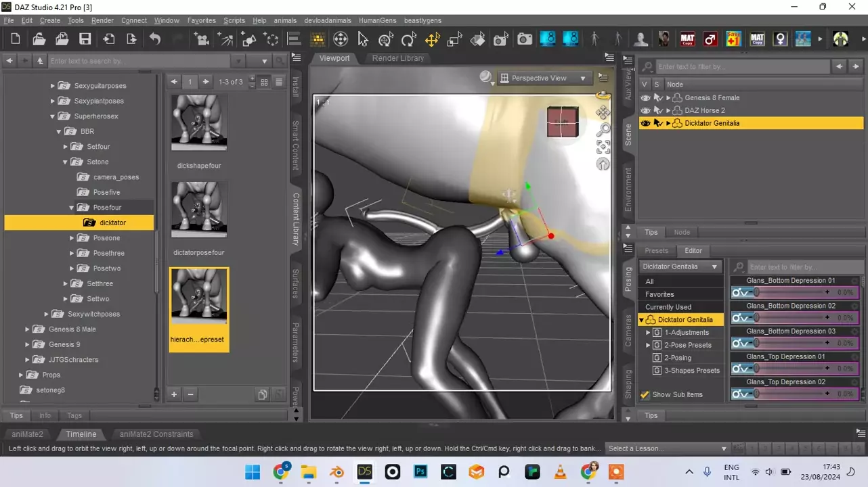The image size is (868, 487).
Task: Open the Timeline tab
Action: pyautogui.click(x=81, y=434)
